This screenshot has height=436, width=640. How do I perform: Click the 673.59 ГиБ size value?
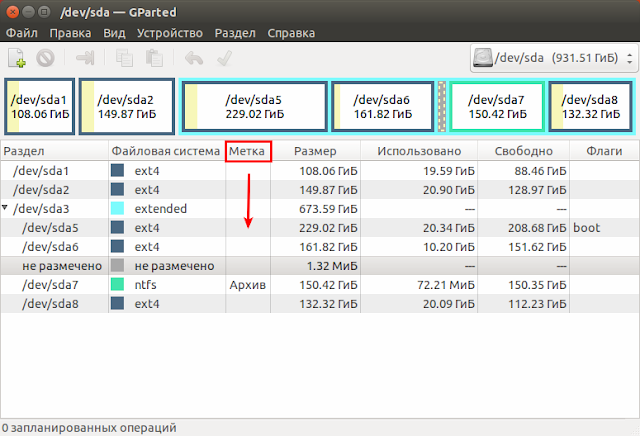click(x=328, y=209)
